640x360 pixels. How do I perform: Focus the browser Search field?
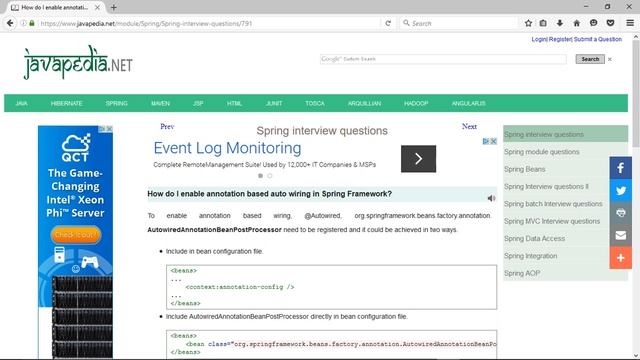(x=459, y=23)
